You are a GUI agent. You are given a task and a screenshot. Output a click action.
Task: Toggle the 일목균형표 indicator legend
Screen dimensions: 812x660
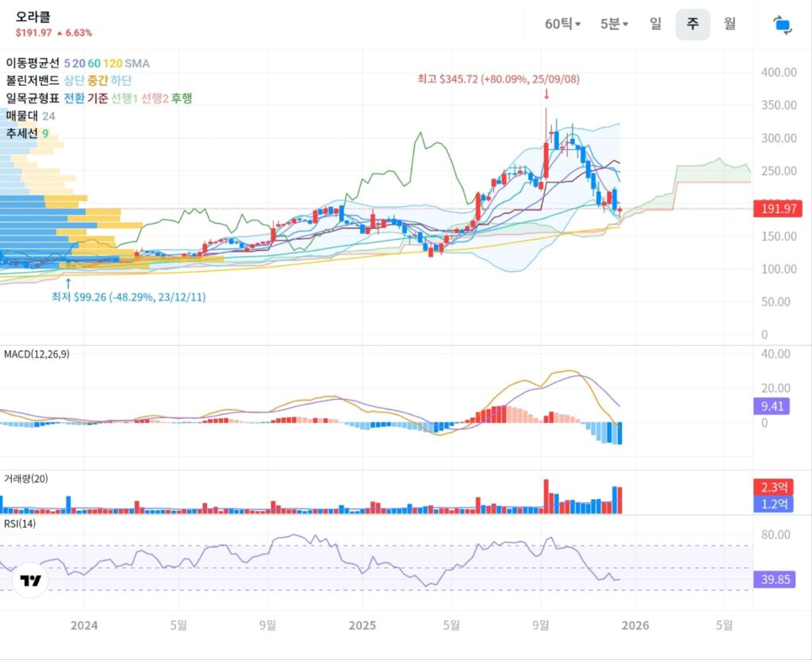[x=33, y=98]
